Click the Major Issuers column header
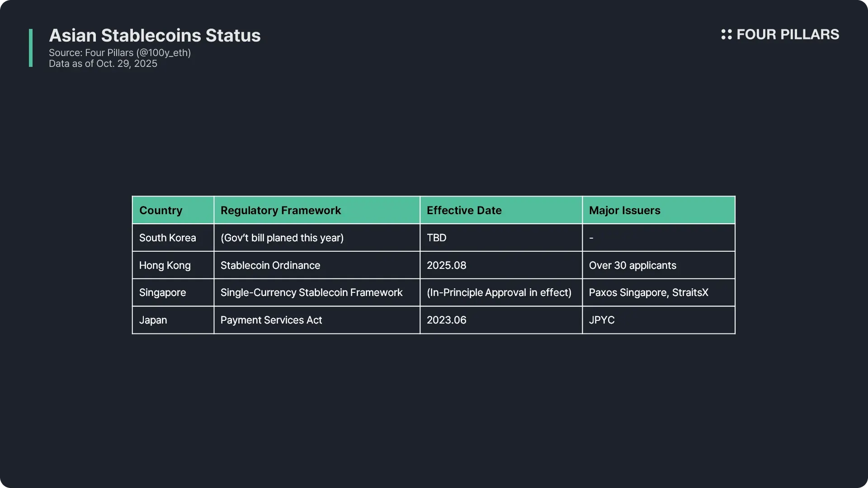Image resolution: width=868 pixels, height=488 pixels. 624,211
